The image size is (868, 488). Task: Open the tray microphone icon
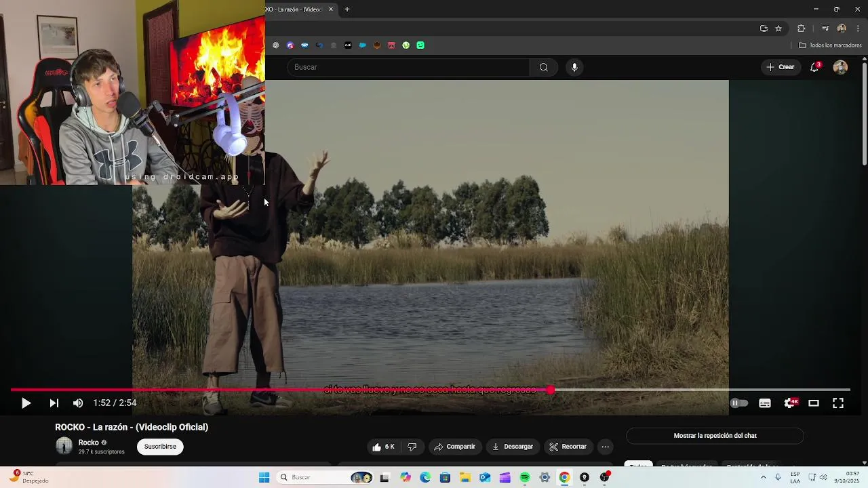778,477
